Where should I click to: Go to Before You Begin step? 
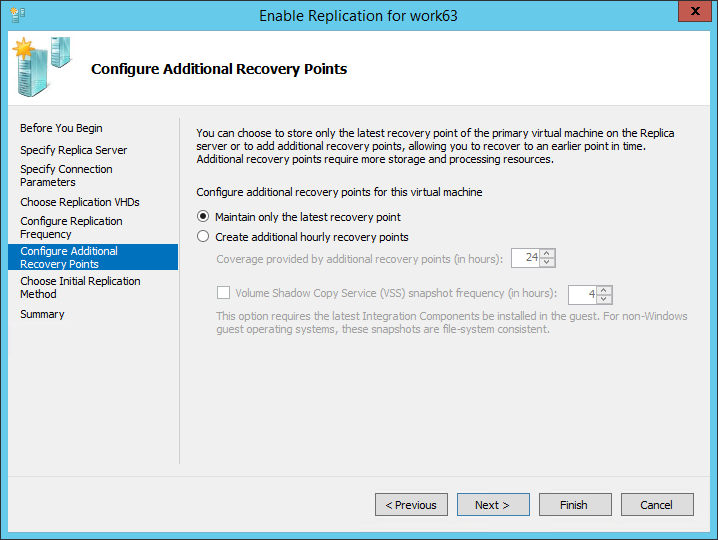tap(61, 128)
